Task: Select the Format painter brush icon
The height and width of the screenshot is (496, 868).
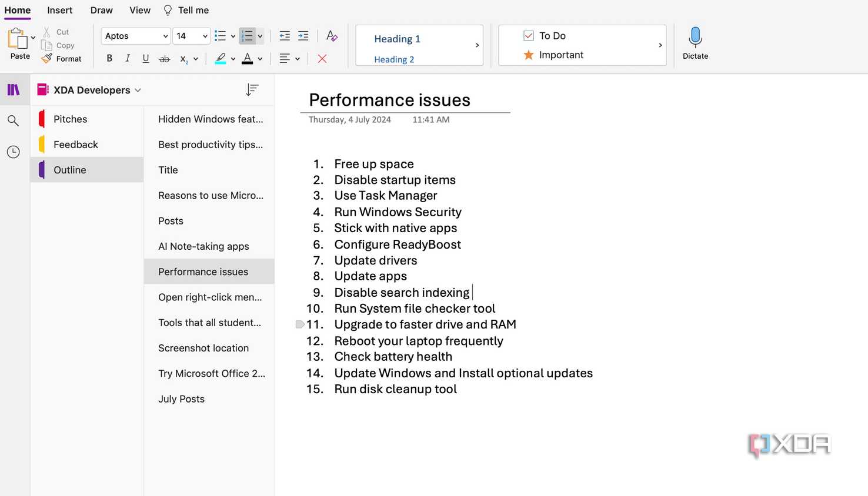Action: click(47, 59)
